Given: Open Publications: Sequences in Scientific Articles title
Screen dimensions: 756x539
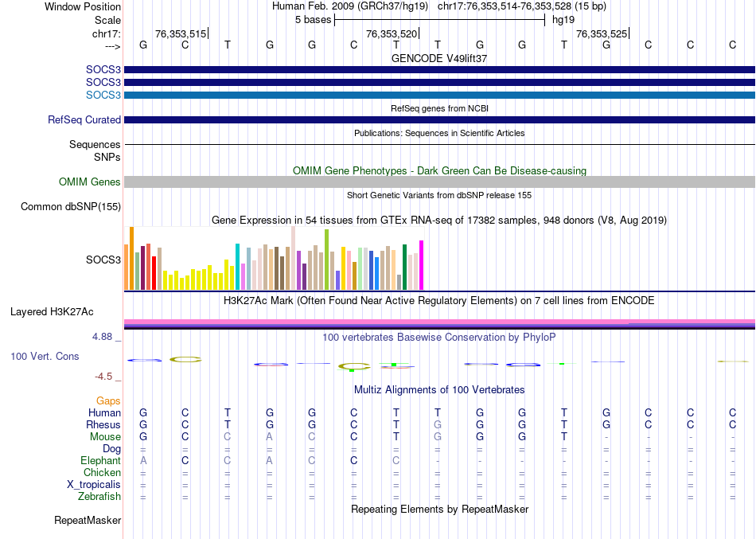Looking at the screenshot, I should click(439, 133).
